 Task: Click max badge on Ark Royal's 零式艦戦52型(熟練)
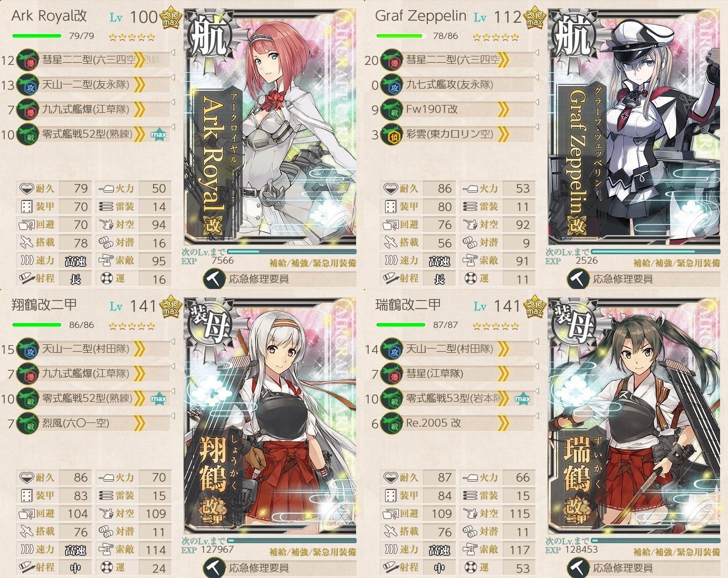158,134
